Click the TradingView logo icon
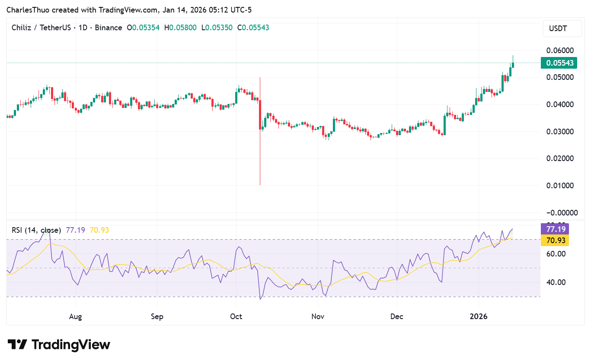 point(17,345)
